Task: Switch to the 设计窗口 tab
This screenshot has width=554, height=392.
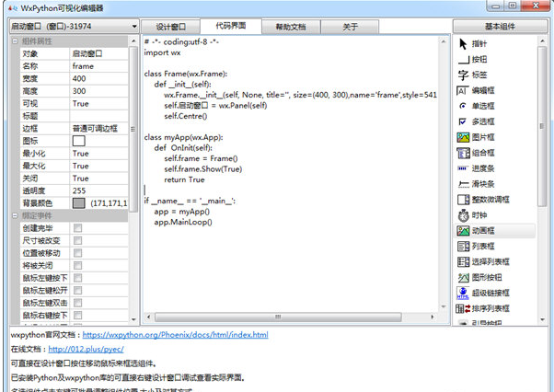Action: coord(170,27)
